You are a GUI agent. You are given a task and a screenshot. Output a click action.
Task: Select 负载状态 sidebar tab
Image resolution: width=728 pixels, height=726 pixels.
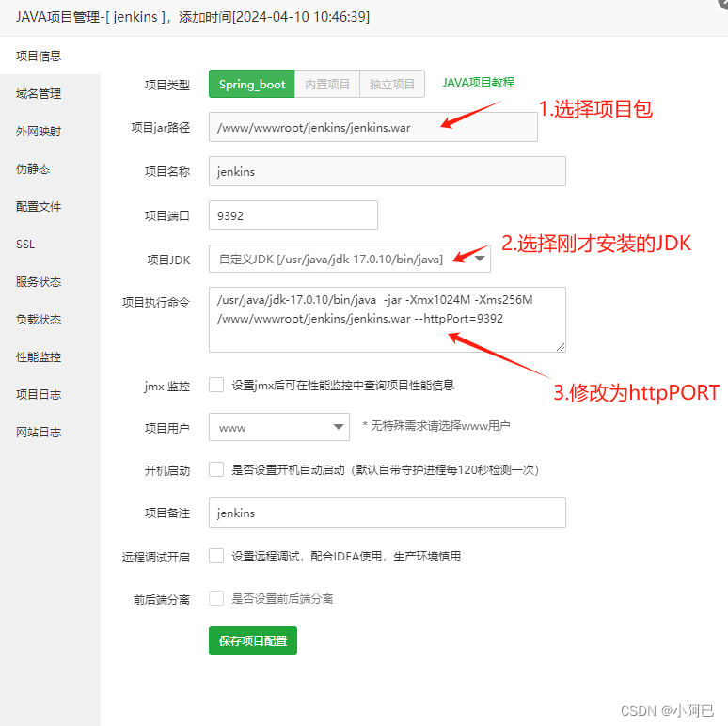click(x=50, y=319)
